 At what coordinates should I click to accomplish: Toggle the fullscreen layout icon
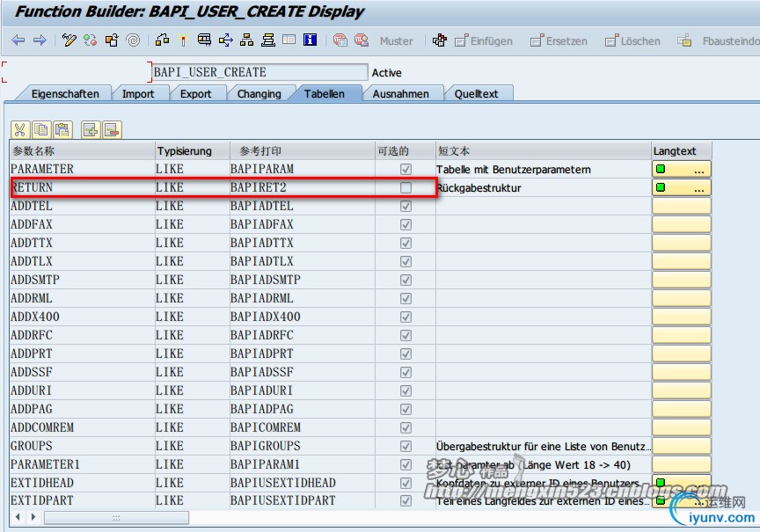(x=289, y=40)
